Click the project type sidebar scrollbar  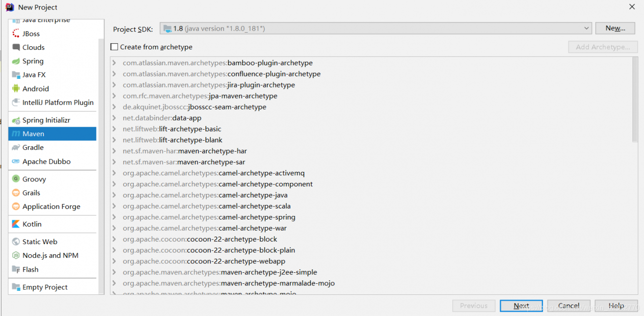pos(101,166)
